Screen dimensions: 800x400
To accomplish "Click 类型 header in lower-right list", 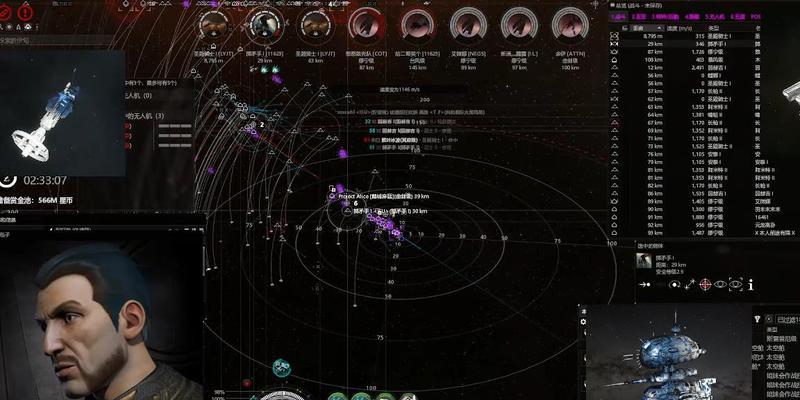I will click(x=772, y=330).
